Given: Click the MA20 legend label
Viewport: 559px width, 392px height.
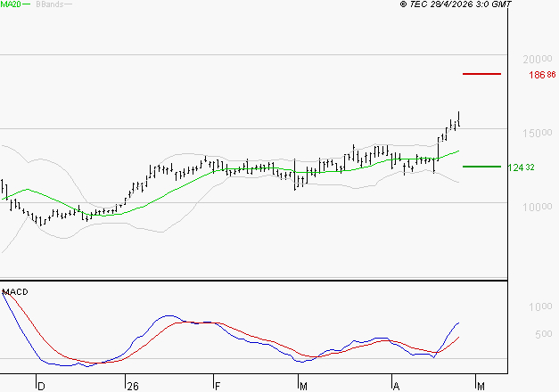Looking at the screenshot, I should coord(11,4).
